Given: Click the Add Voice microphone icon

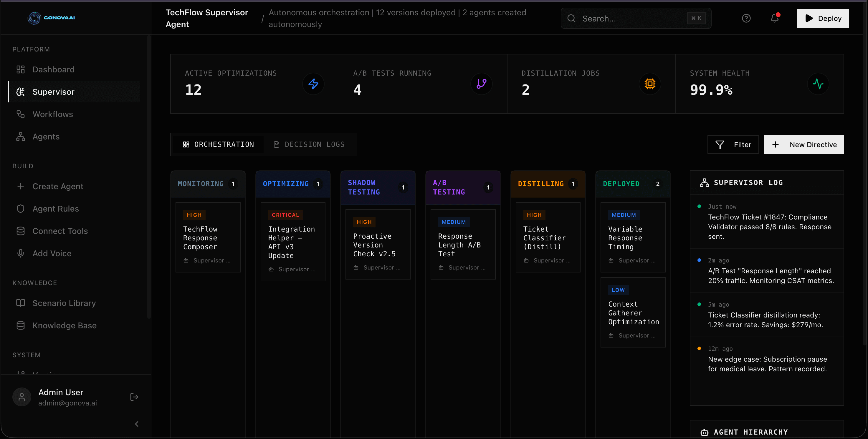Looking at the screenshot, I should click(x=21, y=253).
